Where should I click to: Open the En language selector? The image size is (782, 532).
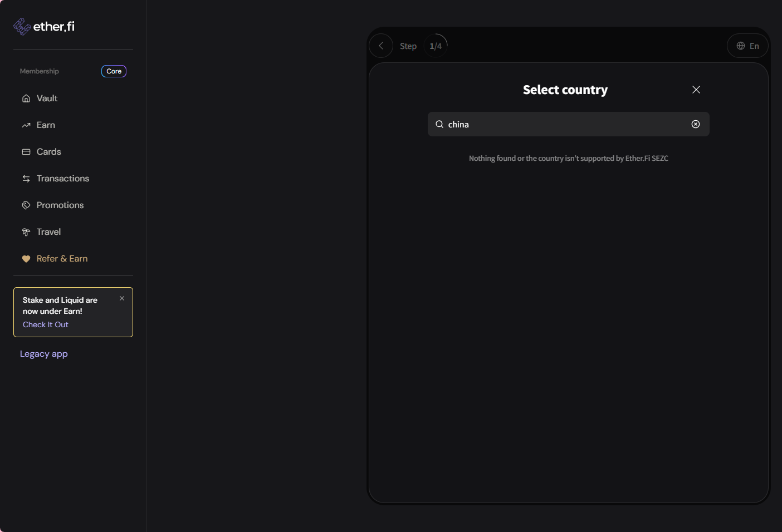(747, 46)
